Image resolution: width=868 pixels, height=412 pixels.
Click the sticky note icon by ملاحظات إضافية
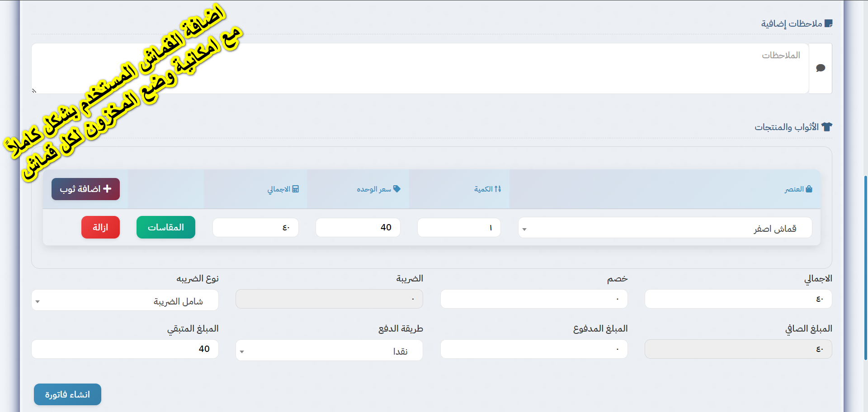pyautogui.click(x=828, y=23)
